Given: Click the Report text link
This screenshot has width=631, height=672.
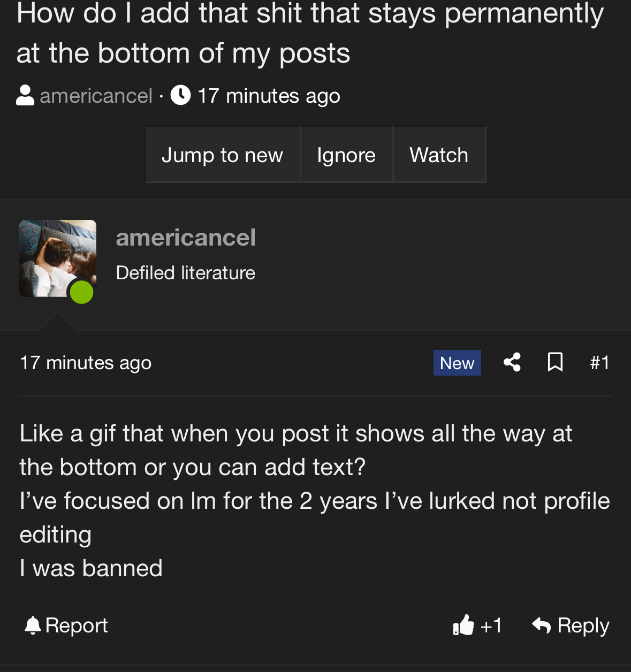Looking at the screenshot, I should pos(77,625).
